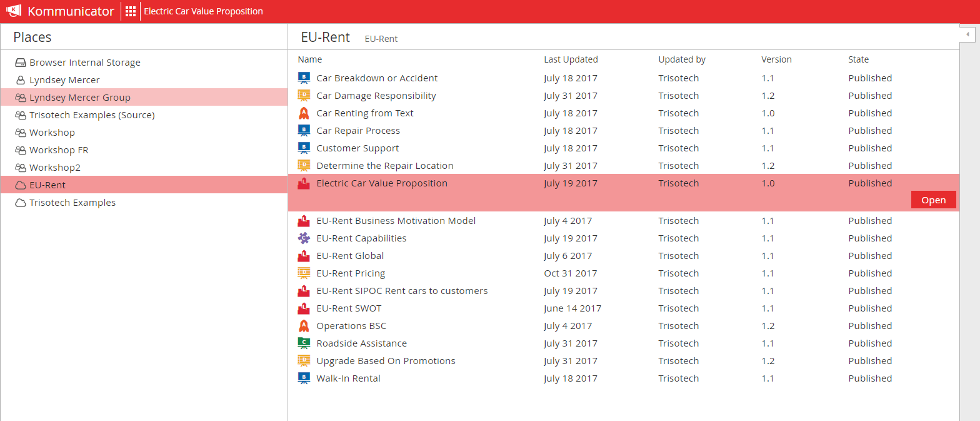Open the apps grid launcher icon
The width and height of the screenshot is (980, 421).
pyautogui.click(x=131, y=11)
